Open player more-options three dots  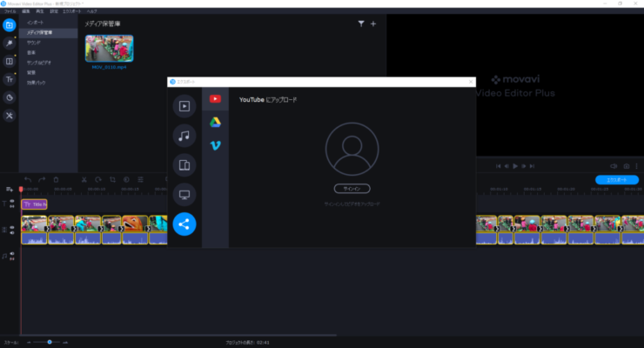coord(637,166)
